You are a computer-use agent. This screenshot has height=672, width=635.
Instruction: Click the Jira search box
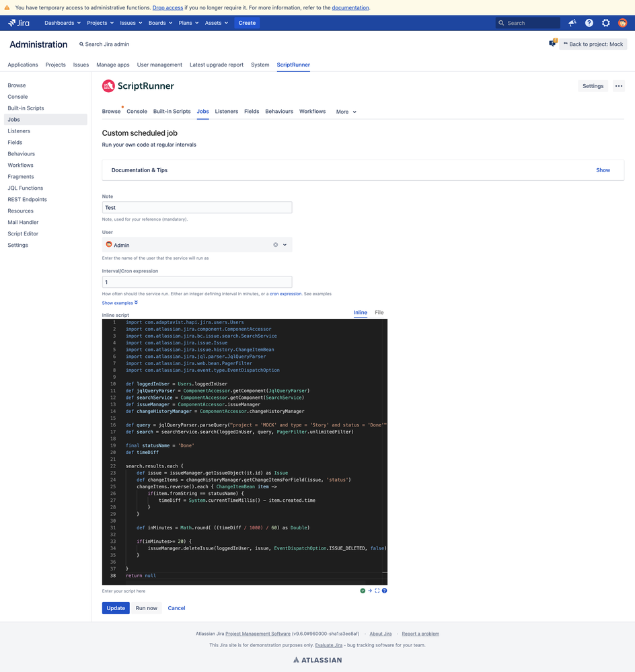point(528,23)
